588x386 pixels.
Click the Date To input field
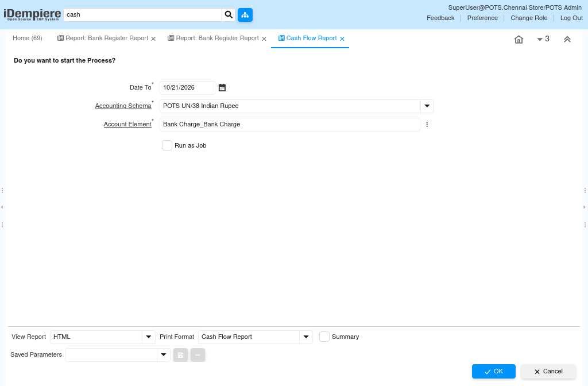tap(187, 88)
